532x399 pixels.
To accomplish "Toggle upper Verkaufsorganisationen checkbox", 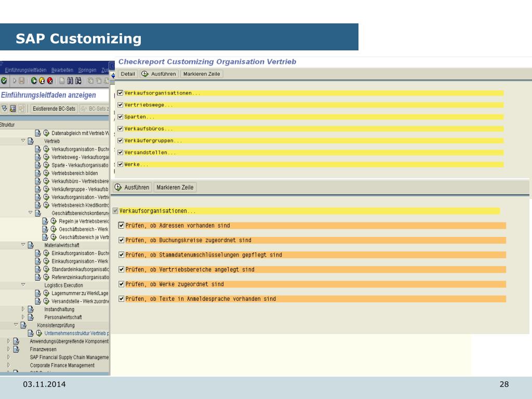I will coord(120,92).
